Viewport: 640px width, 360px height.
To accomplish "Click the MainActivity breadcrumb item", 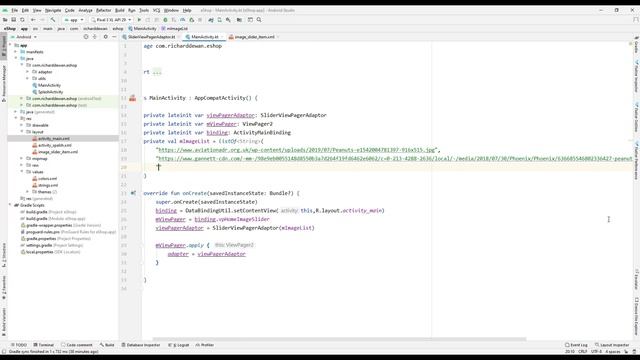I will tap(142, 29).
